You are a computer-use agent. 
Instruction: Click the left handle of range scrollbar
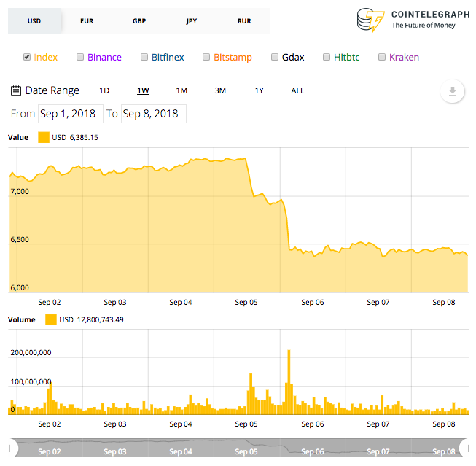click(12, 448)
